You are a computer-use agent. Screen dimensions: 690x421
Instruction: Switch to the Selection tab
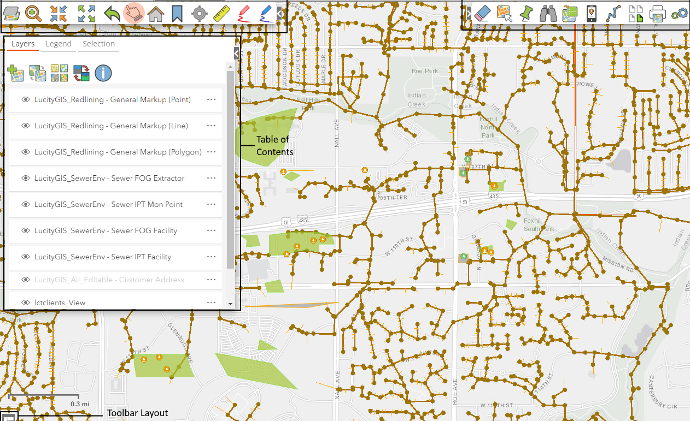(x=98, y=45)
